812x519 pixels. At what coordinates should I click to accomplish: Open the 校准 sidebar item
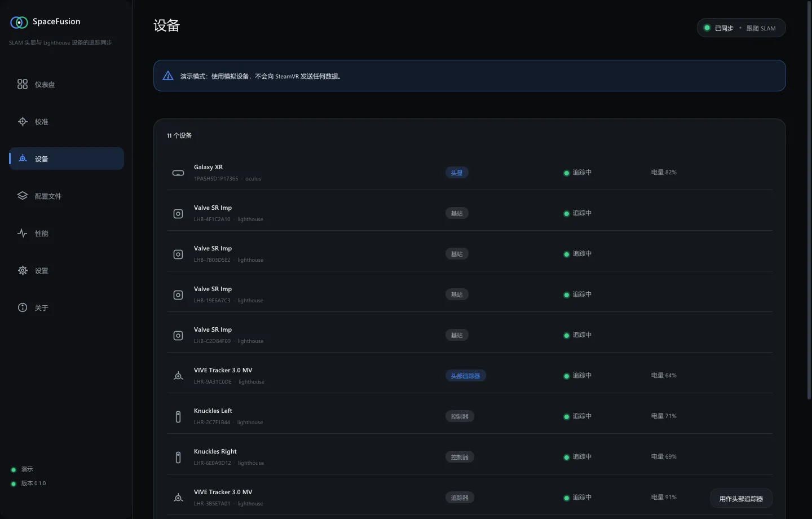67,122
